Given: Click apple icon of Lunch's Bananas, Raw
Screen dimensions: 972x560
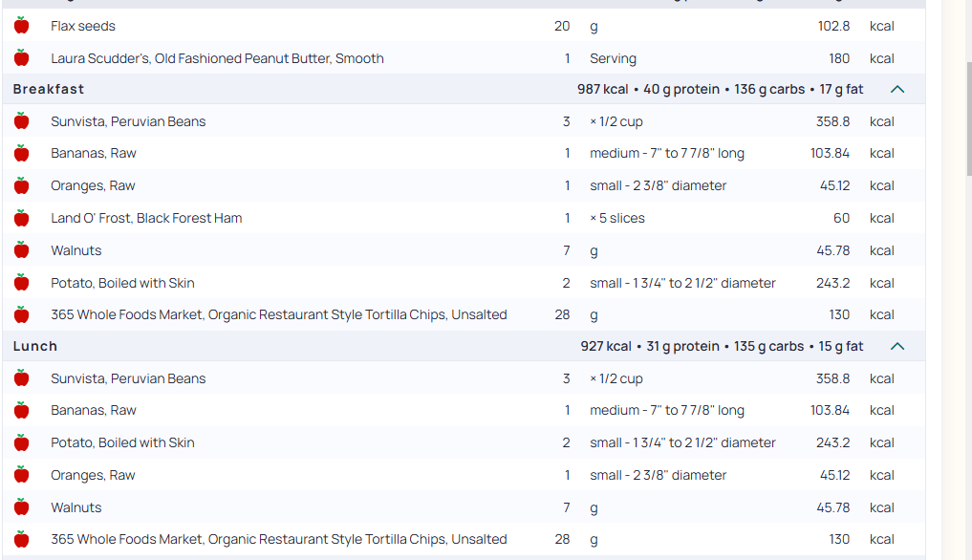Looking at the screenshot, I should [22, 410].
